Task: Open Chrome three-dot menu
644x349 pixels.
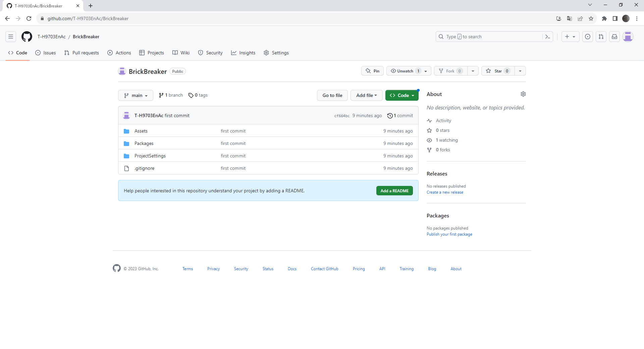Action: pos(637,18)
